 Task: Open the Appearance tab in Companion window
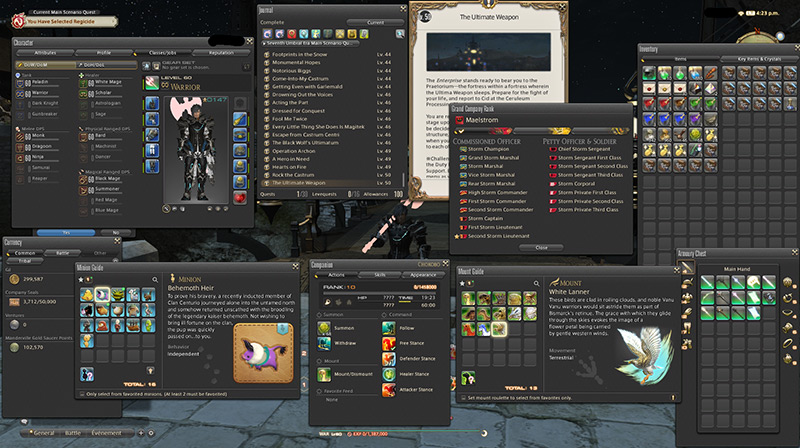[423, 275]
